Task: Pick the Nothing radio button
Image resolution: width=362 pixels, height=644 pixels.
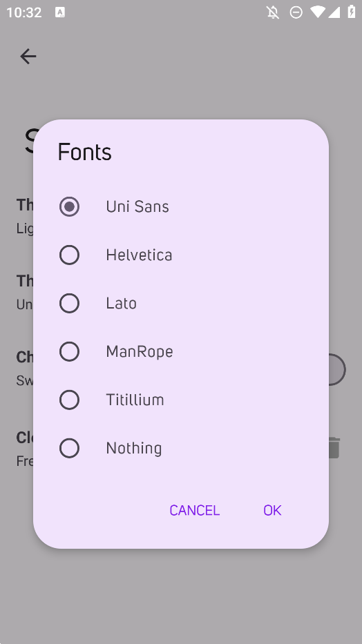Action: tap(70, 448)
